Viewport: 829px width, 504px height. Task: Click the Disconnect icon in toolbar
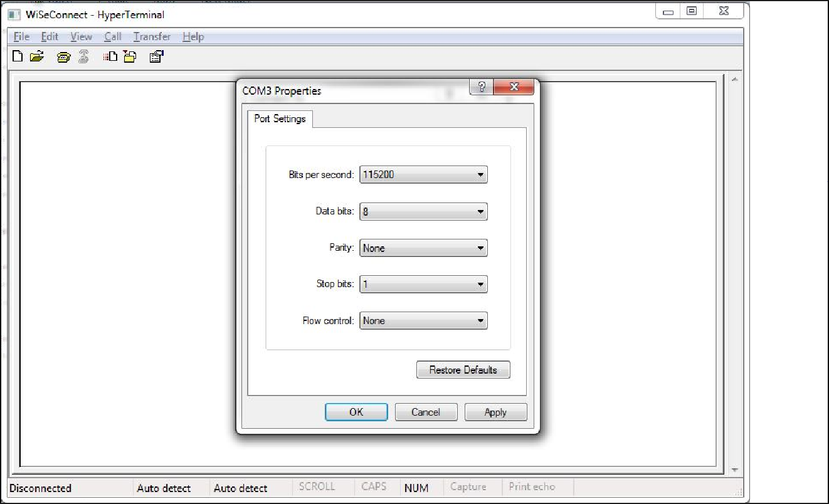(x=83, y=57)
